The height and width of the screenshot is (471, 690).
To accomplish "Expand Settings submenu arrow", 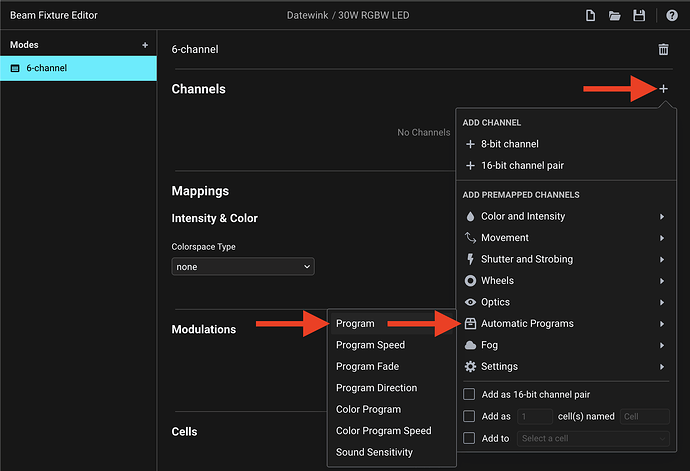I will [662, 367].
